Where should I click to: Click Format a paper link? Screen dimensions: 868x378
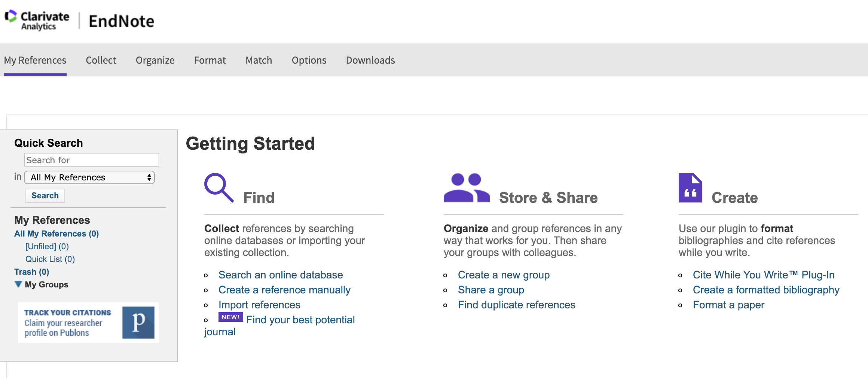click(728, 305)
